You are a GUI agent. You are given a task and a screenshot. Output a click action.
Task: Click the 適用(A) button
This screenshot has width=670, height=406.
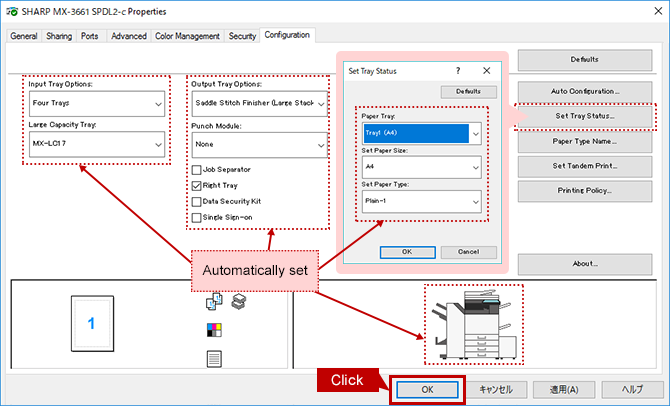pyautogui.click(x=564, y=390)
